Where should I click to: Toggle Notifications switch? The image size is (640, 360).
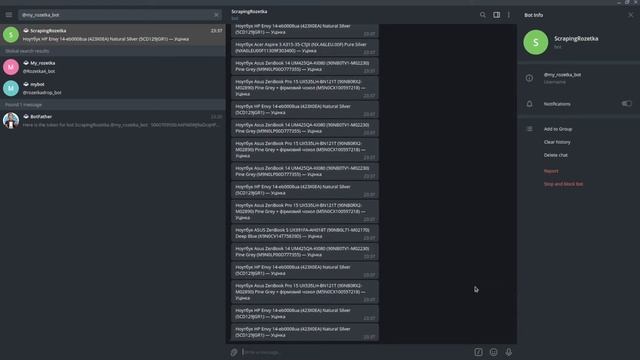[x=627, y=104]
